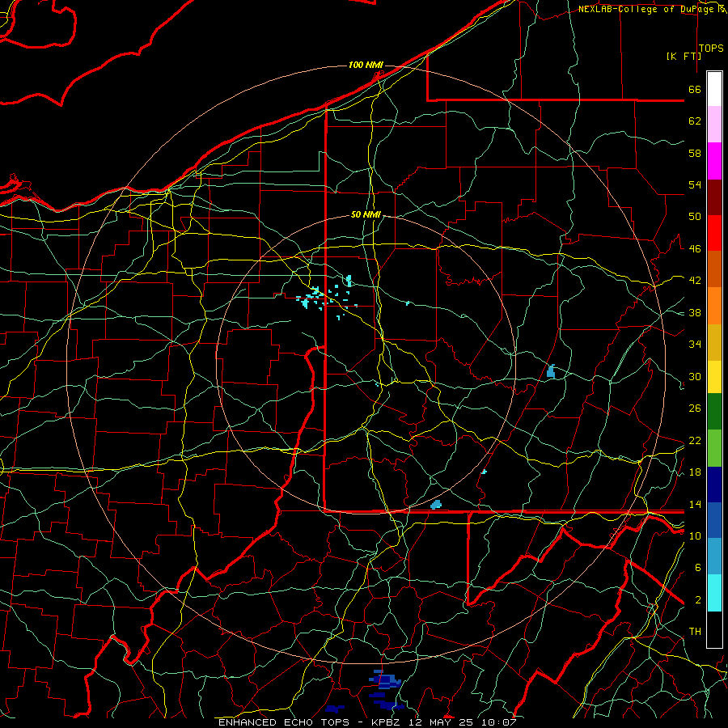Click legend value 50

click(695, 217)
